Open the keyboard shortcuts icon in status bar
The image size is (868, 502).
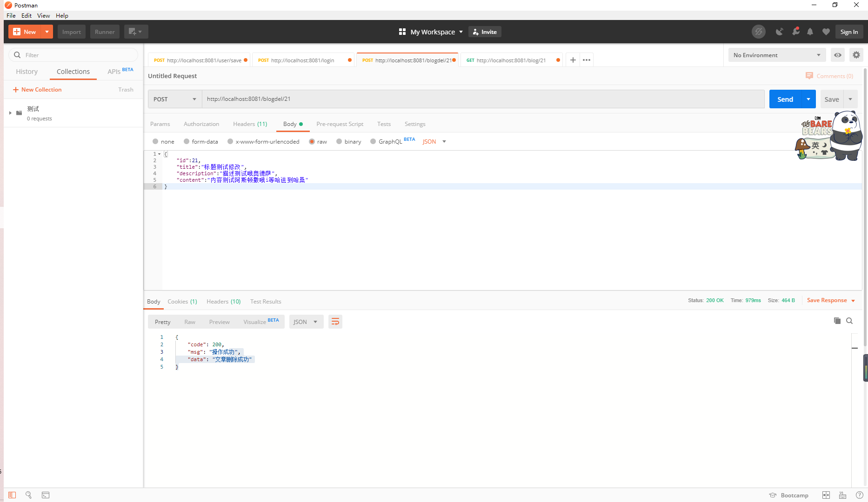click(x=842, y=495)
